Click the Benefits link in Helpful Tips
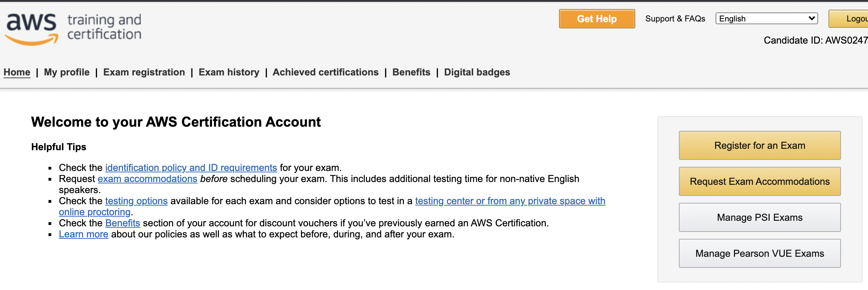Viewport: 868px width, 290px height. (x=123, y=223)
